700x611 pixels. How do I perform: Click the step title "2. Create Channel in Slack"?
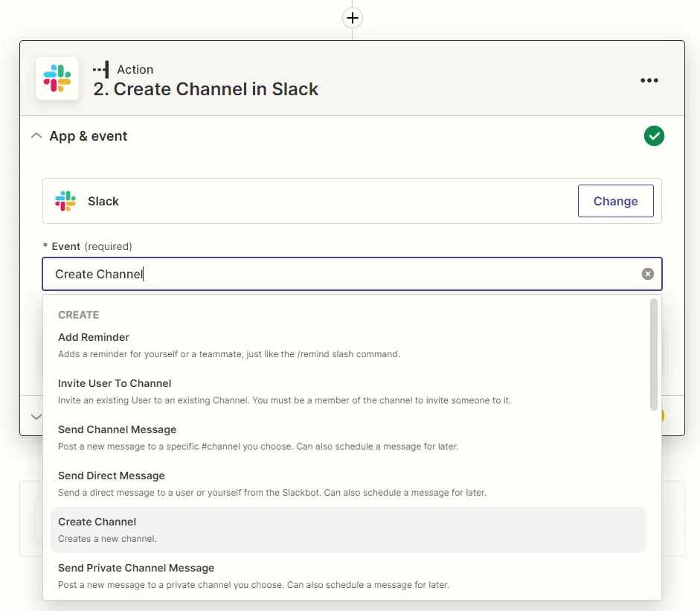click(x=205, y=89)
